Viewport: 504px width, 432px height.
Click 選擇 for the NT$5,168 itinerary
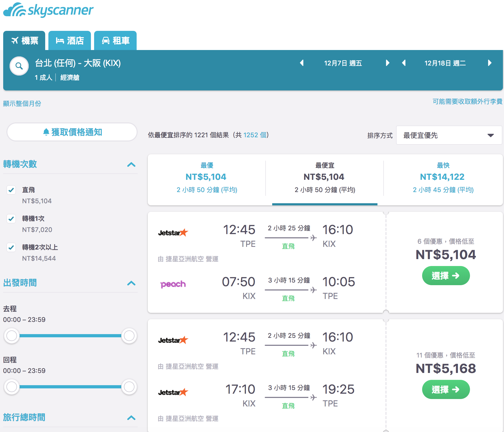click(x=446, y=389)
